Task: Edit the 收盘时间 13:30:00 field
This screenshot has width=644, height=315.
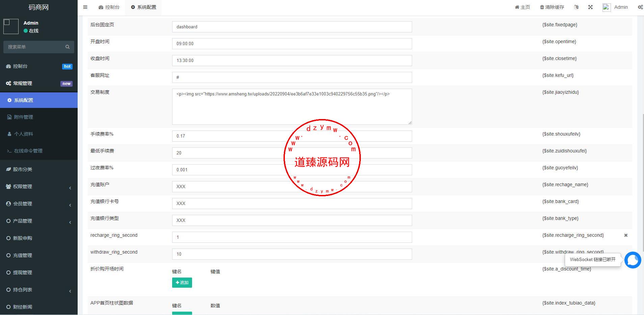Action: 292,60
